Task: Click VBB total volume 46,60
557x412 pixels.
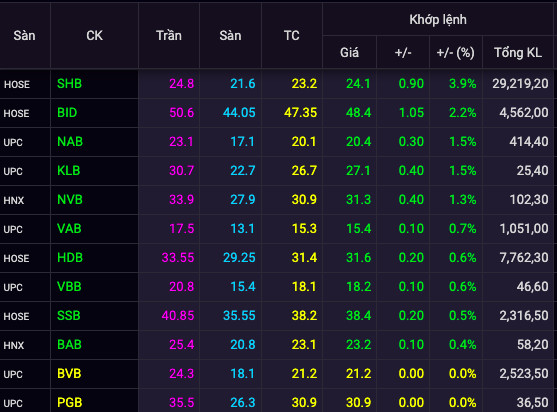Action: tap(532, 287)
